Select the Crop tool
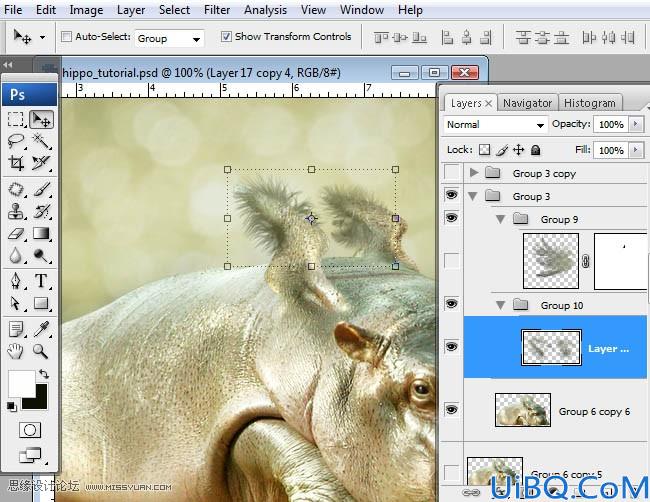This screenshot has height=502, width=650. 16,163
